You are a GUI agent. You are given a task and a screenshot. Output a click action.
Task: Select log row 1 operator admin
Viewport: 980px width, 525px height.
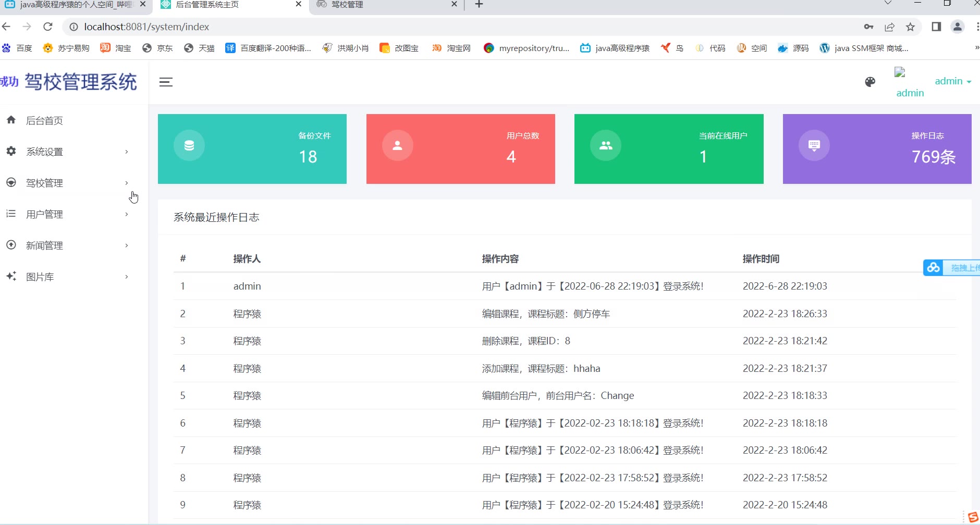point(247,286)
